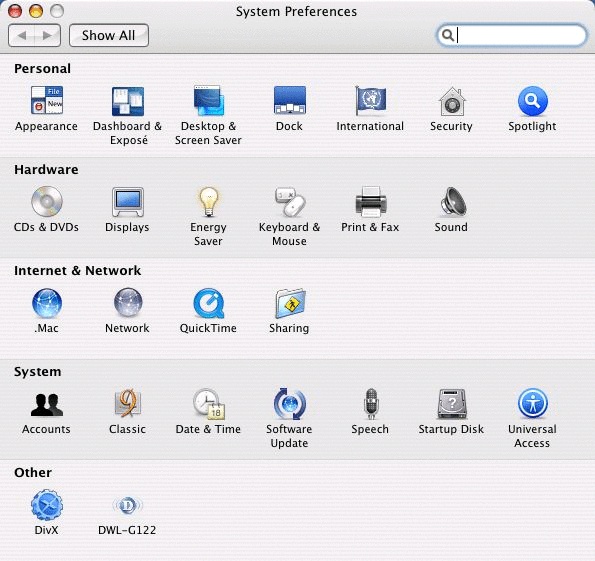Open Energy Saver lightbulb icon
Image resolution: width=595 pixels, height=561 pixels.
[x=209, y=202]
